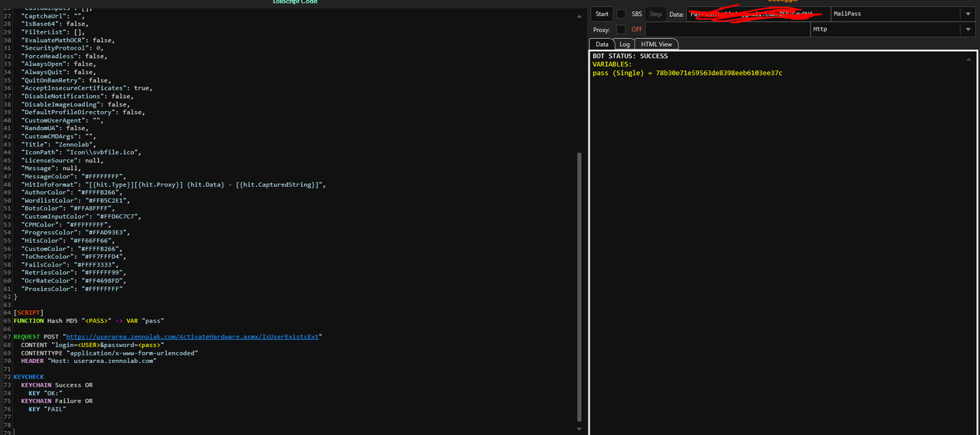Click the KEYCHECK keyword
This screenshot has width=980, height=435.
(x=29, y=377)
